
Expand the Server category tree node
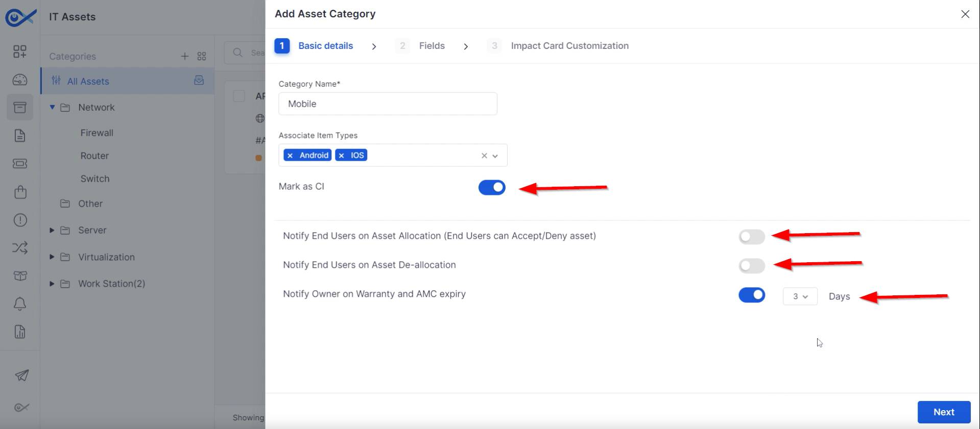52,230
